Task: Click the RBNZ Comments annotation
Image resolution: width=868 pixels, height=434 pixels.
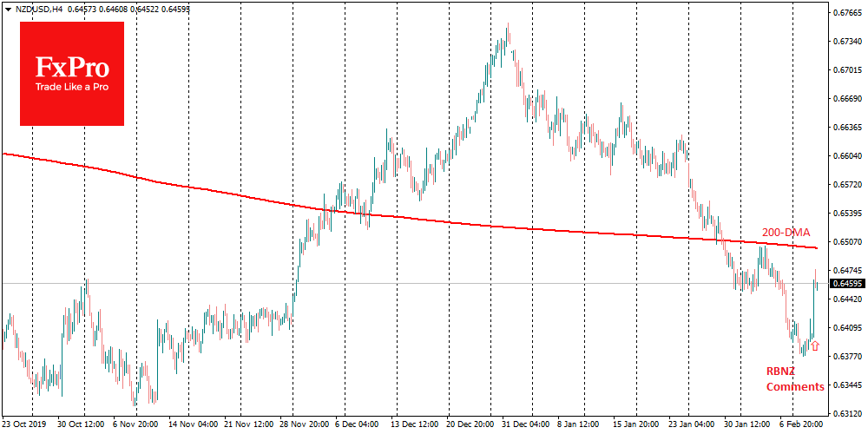Action: click(794, 378)
